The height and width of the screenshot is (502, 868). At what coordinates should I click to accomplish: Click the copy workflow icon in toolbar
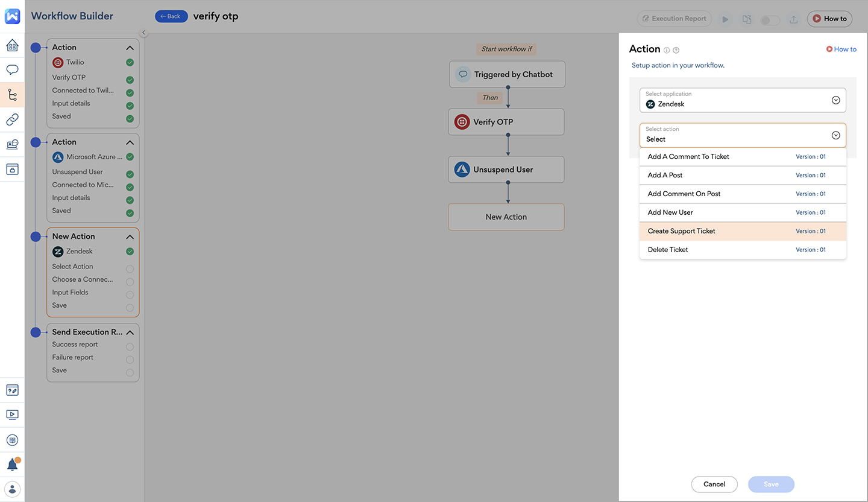[747, 19]
